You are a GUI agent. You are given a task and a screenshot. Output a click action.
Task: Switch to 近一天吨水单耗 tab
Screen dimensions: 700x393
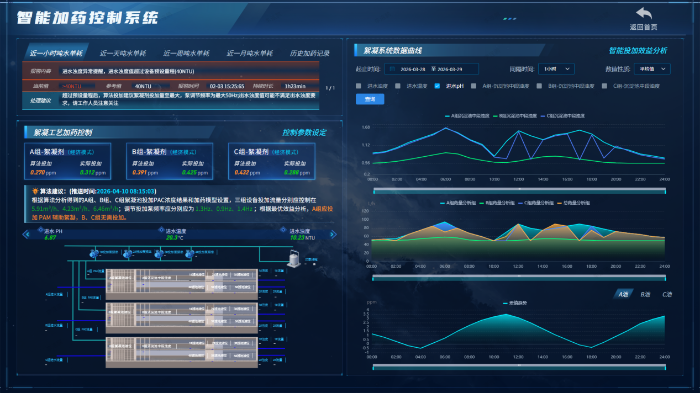[123, 53]
